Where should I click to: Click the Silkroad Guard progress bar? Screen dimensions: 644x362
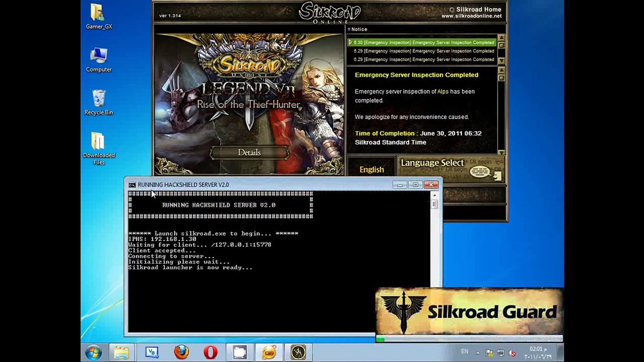tap(469, 339)
